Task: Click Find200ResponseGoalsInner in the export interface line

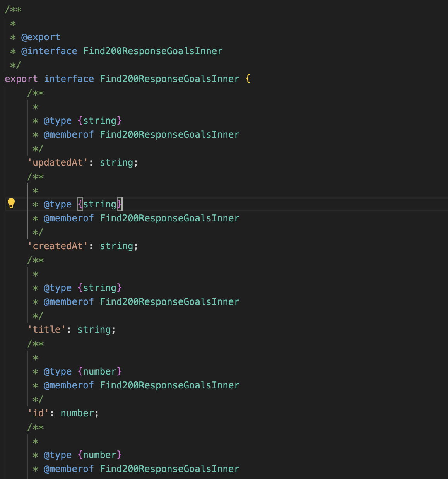Action: pyautogui.click(x=169, y=79)
